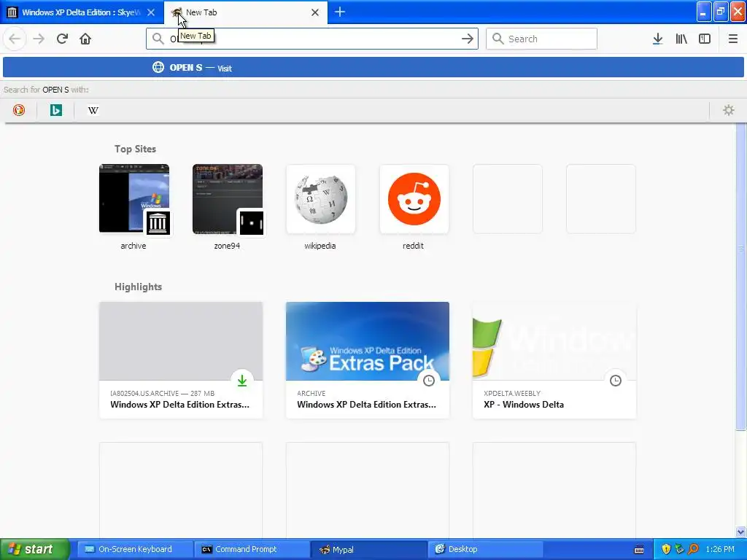747x560 pixels.
Task: Open a new tab with plus
Action: pos(340,12)
